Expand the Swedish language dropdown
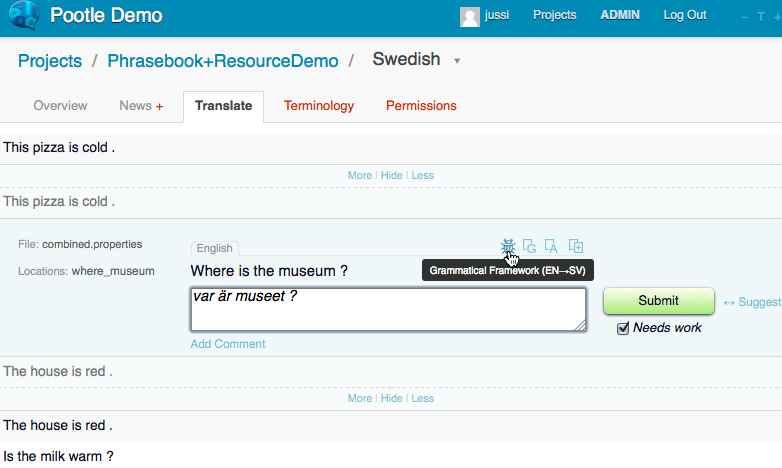The width and height of the screenshot is (782, 468). coord(457,61)
